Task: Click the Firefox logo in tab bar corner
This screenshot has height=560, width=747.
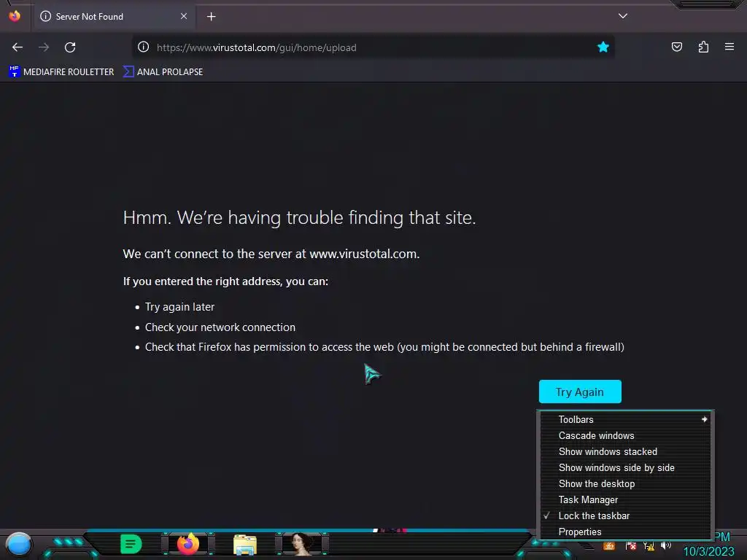Action: coord(15,16)
